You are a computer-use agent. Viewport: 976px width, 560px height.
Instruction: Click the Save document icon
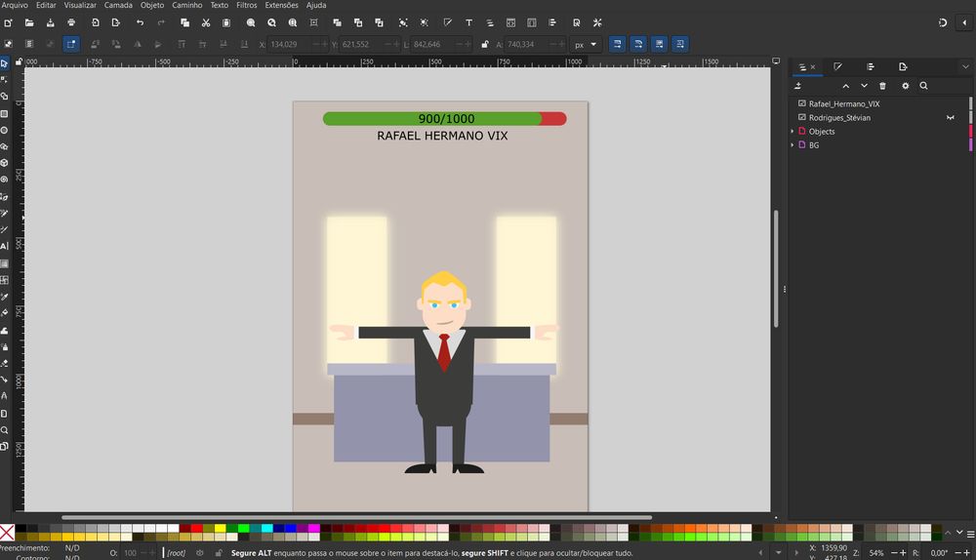tap(51, 23)
